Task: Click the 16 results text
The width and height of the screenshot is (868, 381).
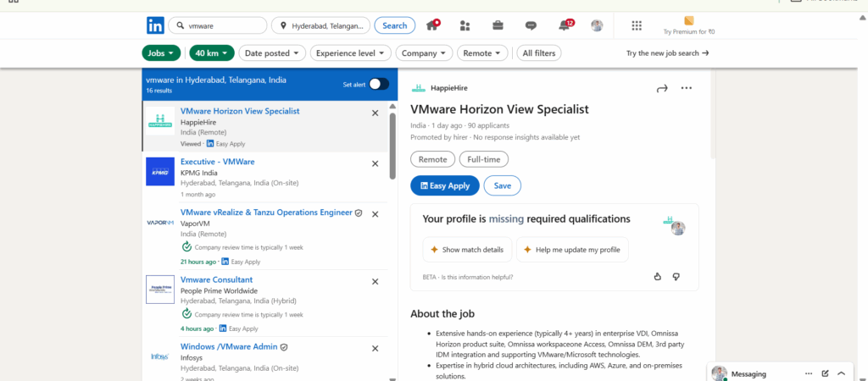Action: coord(159,91)
